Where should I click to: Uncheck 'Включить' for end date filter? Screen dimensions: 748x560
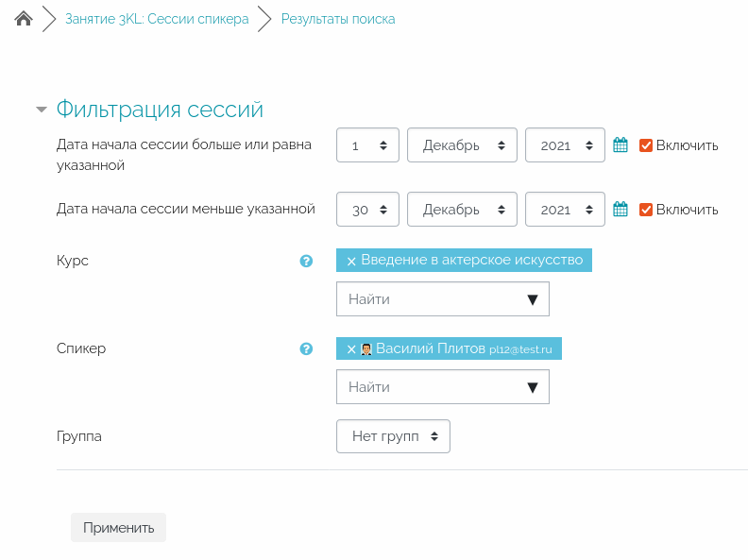click(647, 210)
